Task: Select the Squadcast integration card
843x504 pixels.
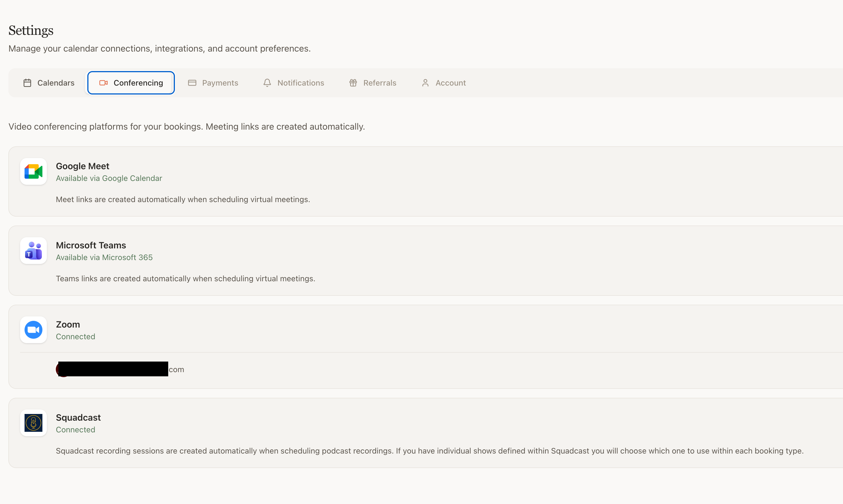Action: [x=421, y=433]
